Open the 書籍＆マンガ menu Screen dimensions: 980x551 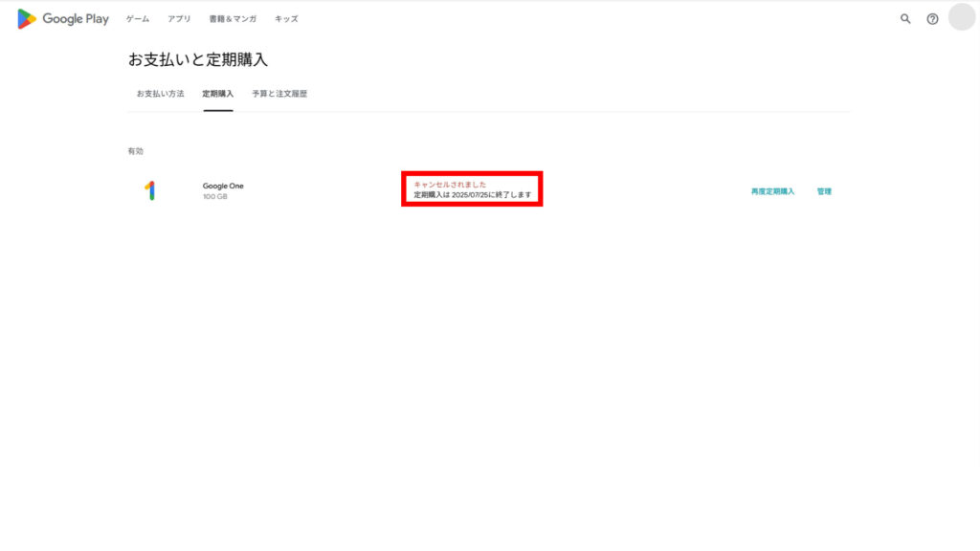[x=233, y=19]
